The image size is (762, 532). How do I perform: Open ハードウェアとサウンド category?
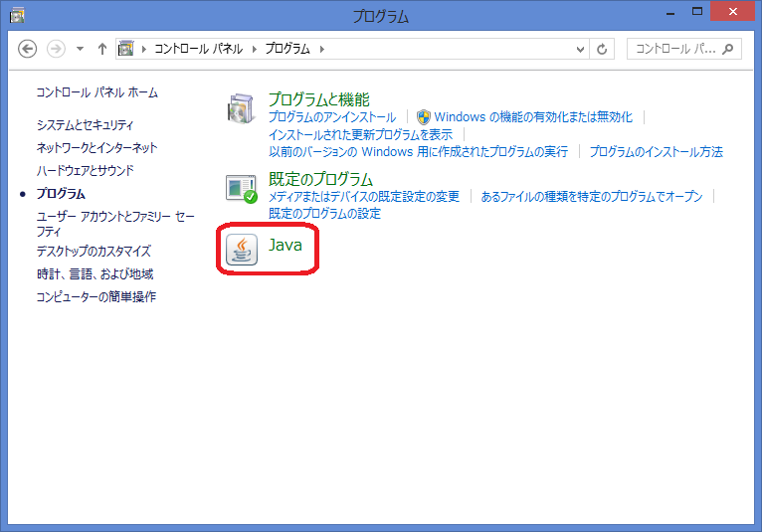(85, 170)
